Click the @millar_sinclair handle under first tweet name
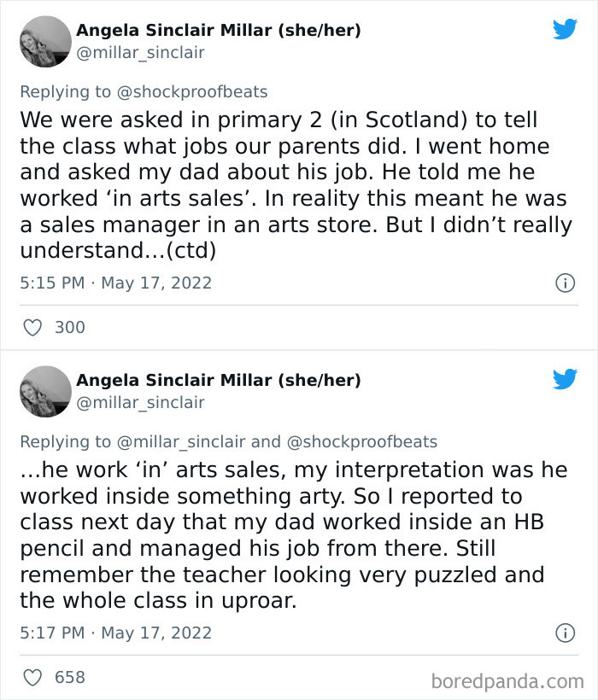 coord(140,52)
